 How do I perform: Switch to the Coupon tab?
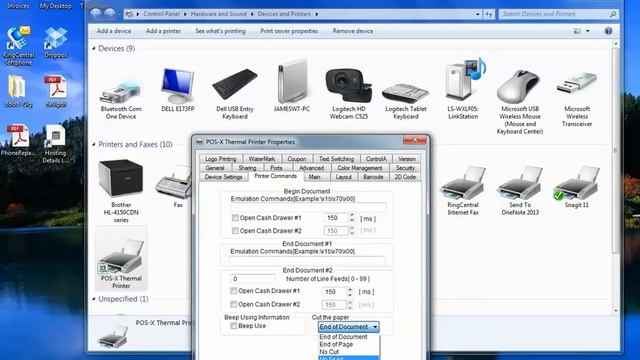[x=297, y=159]
